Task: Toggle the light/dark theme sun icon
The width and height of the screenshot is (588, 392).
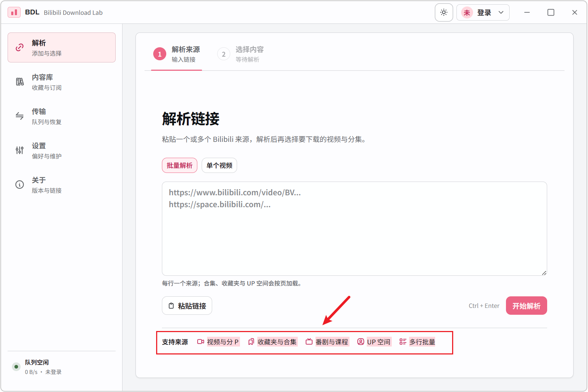Action: pyautogui.click(x=444, y=13)
